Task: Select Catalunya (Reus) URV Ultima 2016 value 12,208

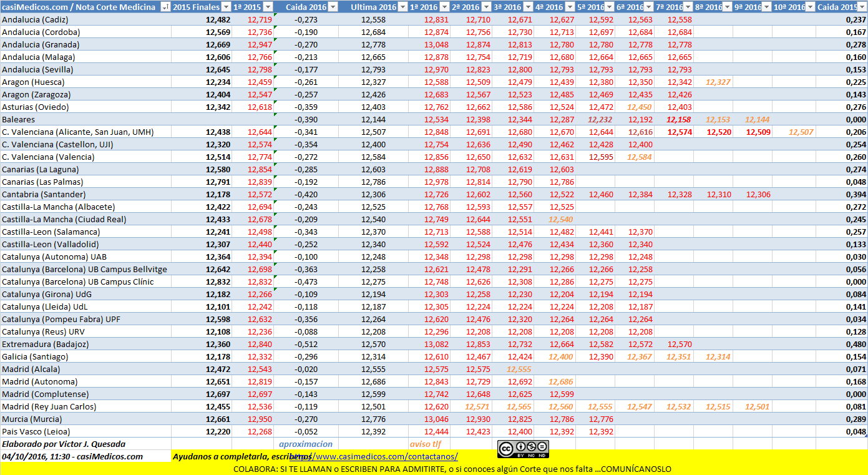Action: click(374, 331)
